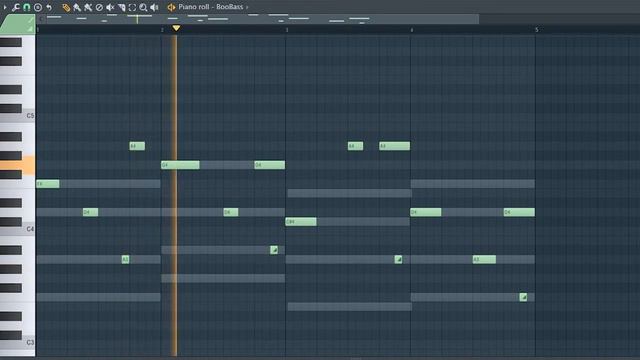Select the Draw pencil tool
Screen dimensions: 640x360
point(66,7)
